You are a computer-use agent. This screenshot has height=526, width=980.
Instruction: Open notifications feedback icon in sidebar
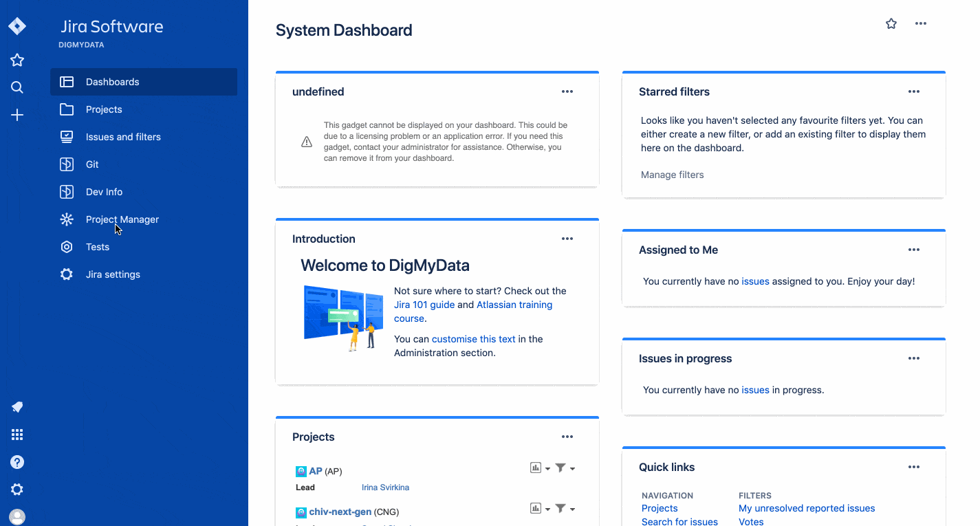[x=17, y=407]
